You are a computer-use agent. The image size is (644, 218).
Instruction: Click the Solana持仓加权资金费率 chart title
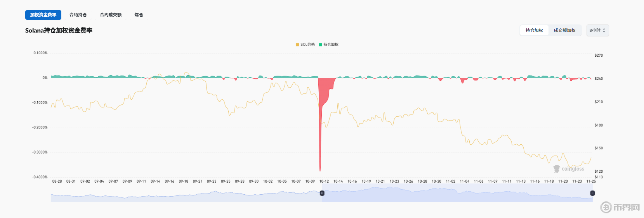[59, 30]
